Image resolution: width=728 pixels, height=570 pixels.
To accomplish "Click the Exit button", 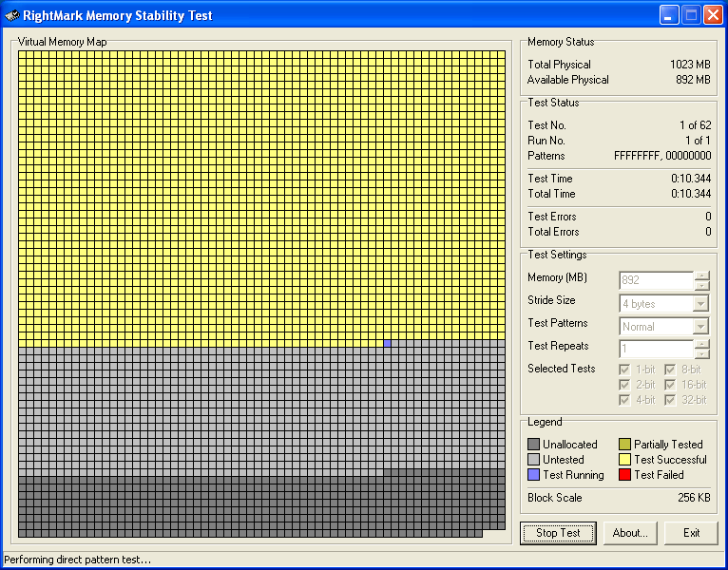I will pyautogui.click(x=691, y=533).
